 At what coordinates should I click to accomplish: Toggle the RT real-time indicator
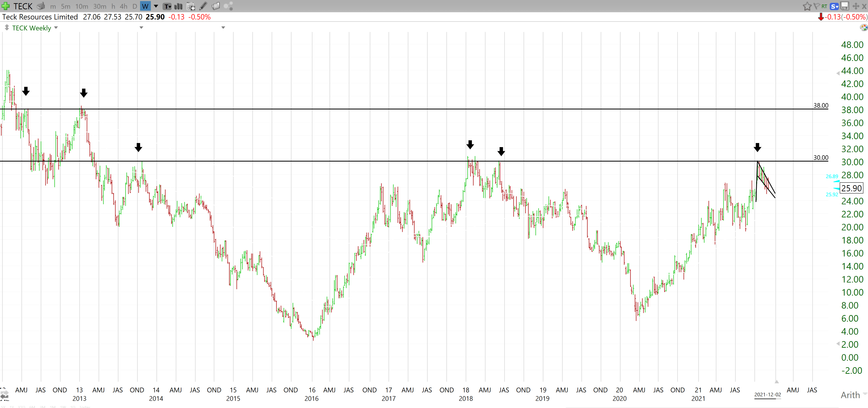824,6
